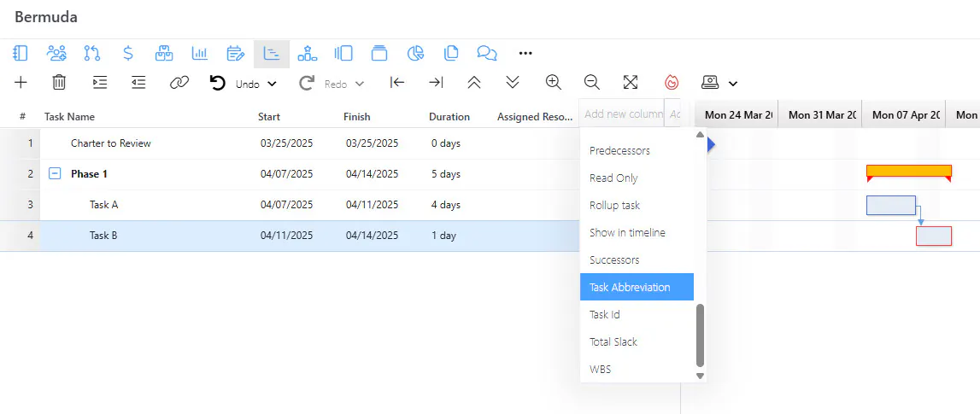Choose Show in timeline option

(x=637, y=233)
